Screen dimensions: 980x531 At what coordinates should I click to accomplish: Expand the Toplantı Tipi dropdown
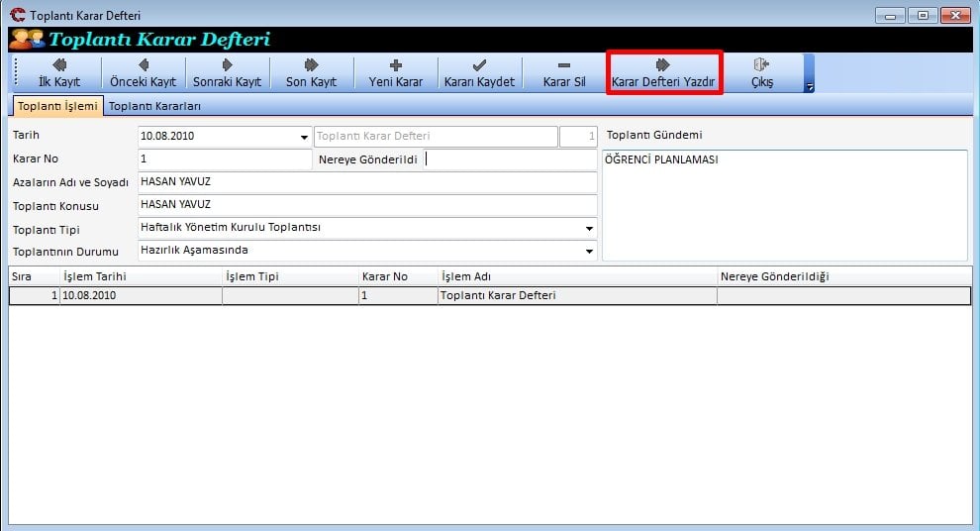(x=590, y=229)
